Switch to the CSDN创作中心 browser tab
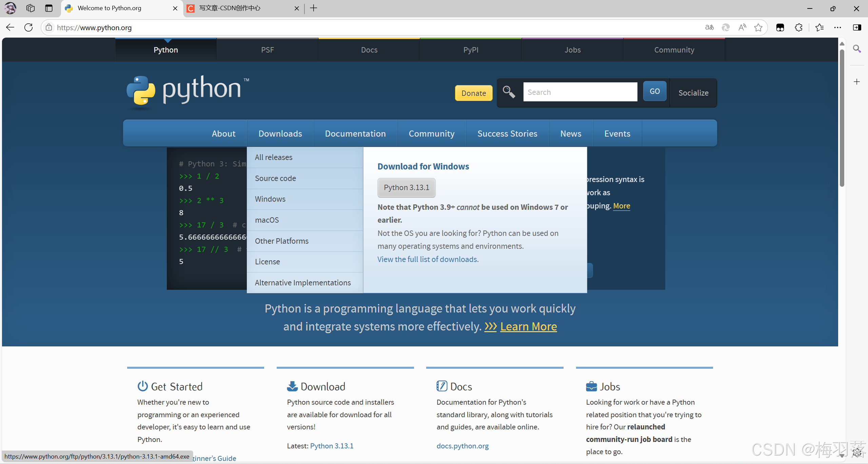Viewport: 868px width, 464px height. pos(230,8)
